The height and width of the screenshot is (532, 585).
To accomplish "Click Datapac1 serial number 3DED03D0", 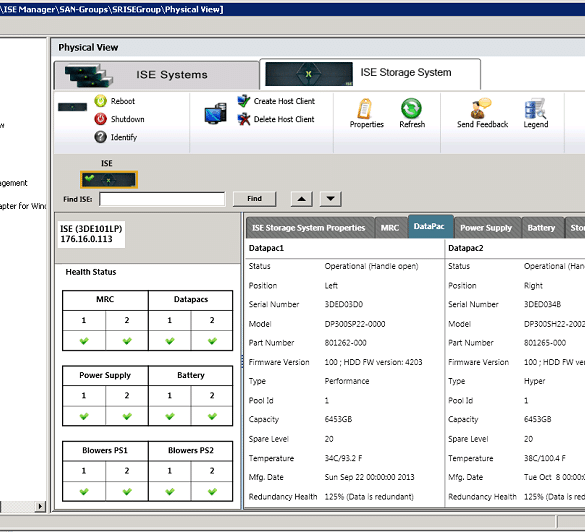I will [x=344, y=304].
